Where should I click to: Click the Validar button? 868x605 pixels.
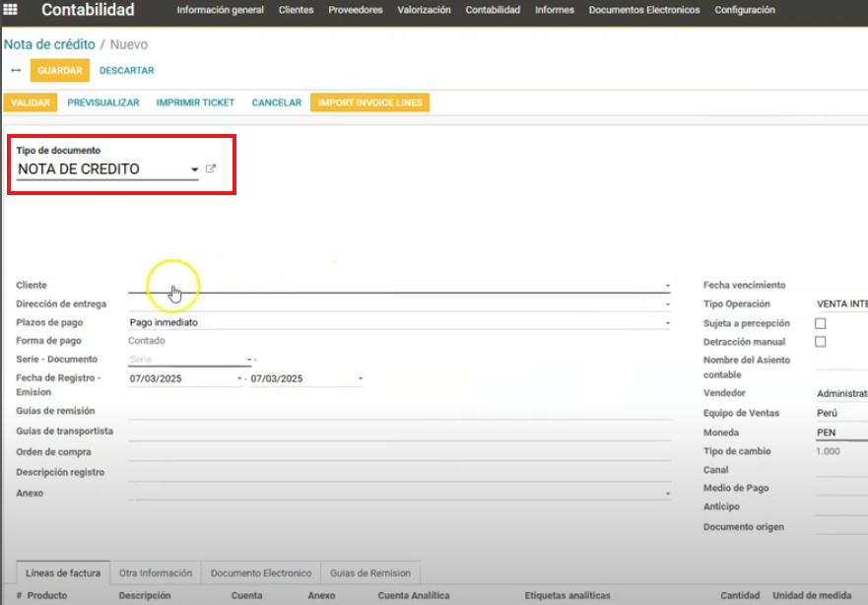tap(30, 102)
